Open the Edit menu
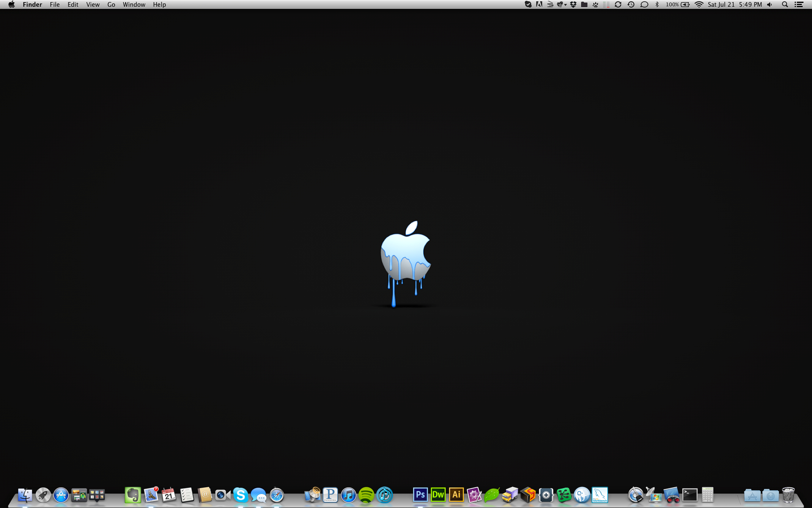Viewport: 812px width, 508px height. pos(73,4)
